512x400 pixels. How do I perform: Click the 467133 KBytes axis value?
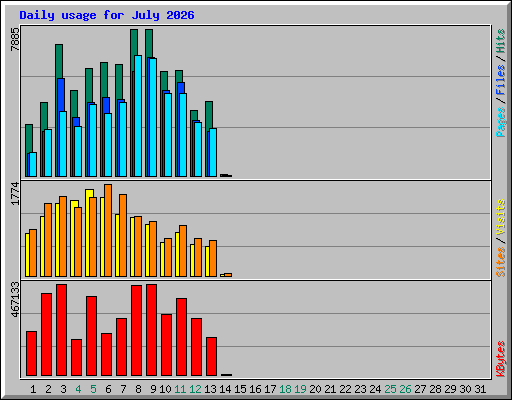coord(15,299)
